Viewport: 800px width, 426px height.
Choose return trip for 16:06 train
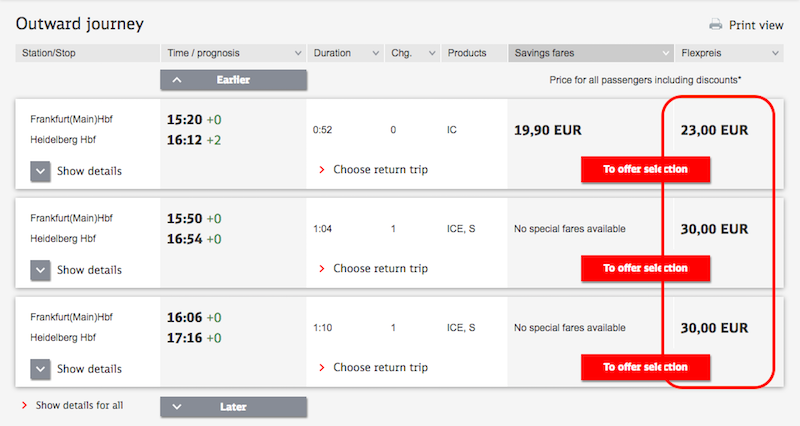click(373, 367)
